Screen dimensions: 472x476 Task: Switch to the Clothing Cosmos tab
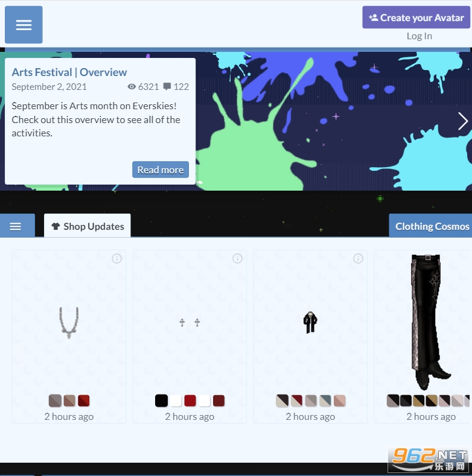[430, 226]
